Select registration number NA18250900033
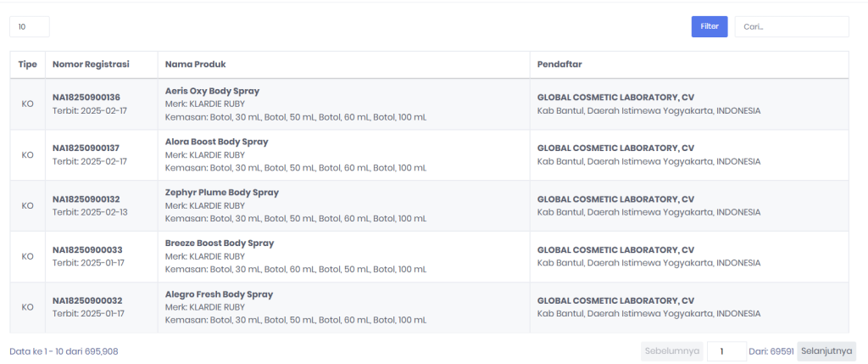The image size is (868, 364). (x=86, y=250)
